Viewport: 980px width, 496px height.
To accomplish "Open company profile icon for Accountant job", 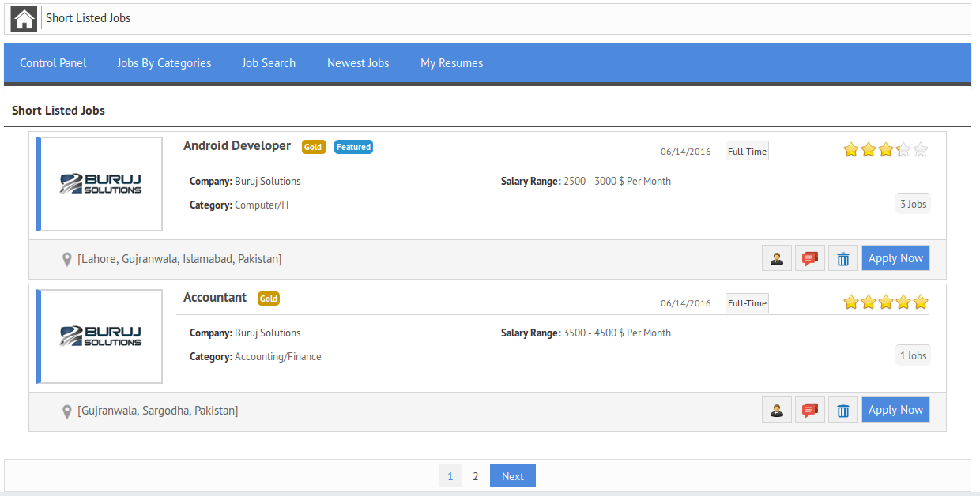I will 777,410.
